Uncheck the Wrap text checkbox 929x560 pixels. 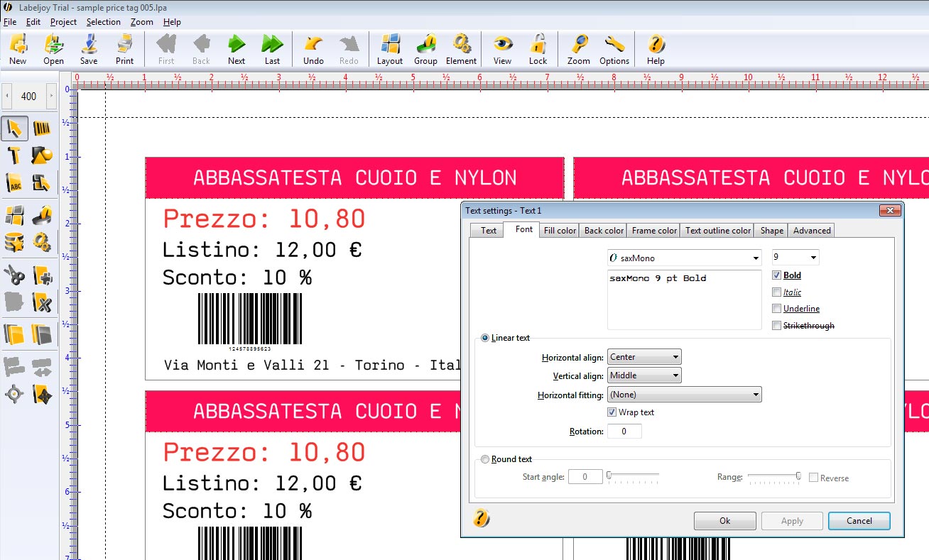click(612, 412)
